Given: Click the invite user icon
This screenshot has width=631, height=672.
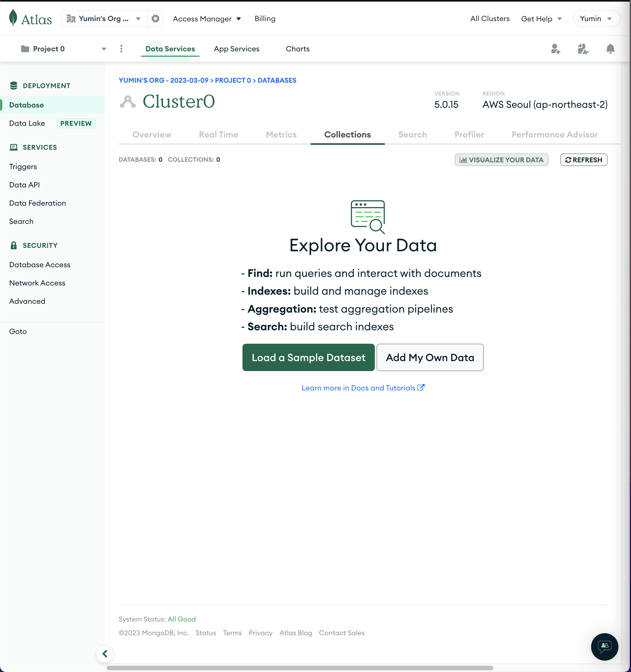Looking at the screenshot, I should click(x=555, y=49).
